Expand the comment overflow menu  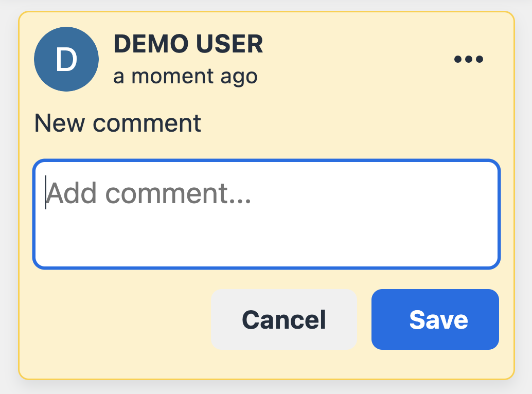468,60
